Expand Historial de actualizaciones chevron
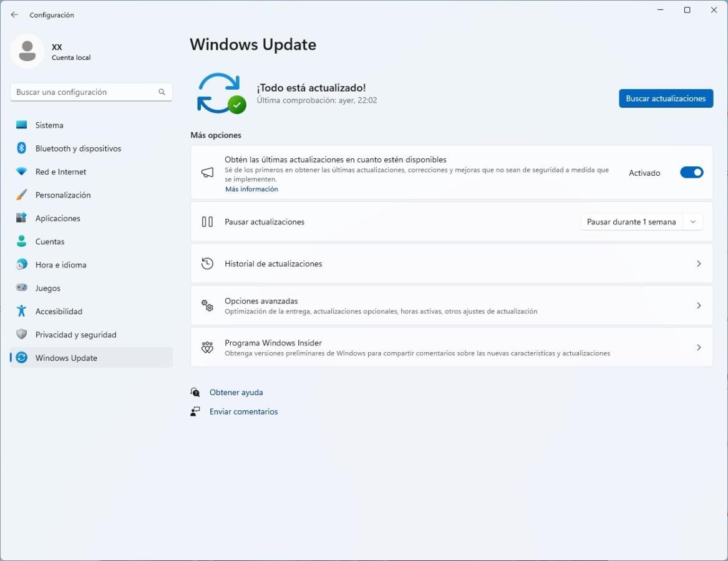The image size is (728, 561). point(699,264)
